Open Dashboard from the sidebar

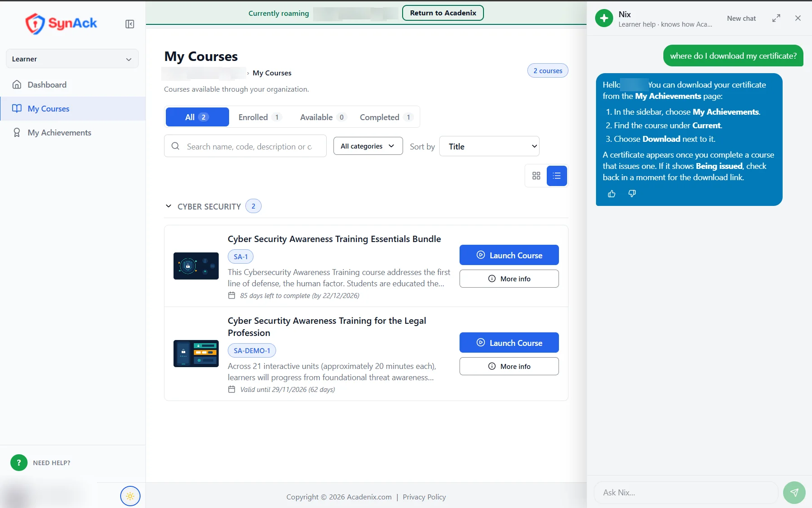73,85
